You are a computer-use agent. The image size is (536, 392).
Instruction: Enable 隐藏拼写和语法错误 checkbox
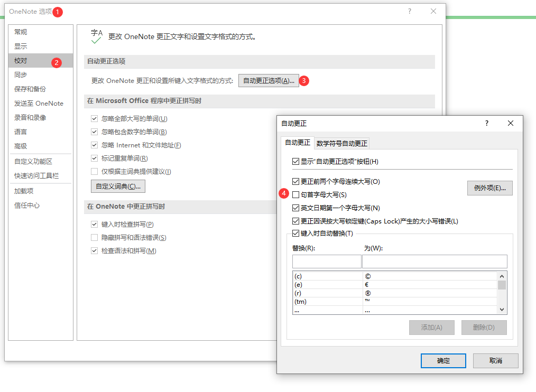click(94, 238)
